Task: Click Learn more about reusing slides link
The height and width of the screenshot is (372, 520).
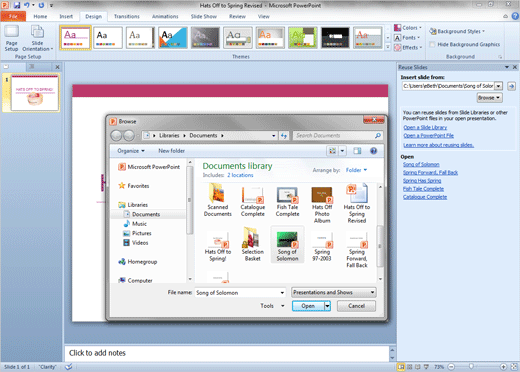Action: pos(438,145)
